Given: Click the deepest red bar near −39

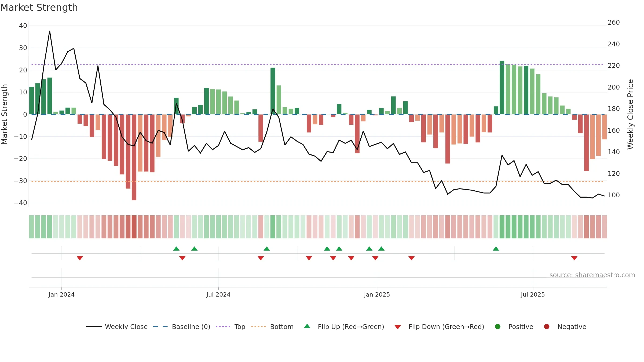Looking at the screenshot, I should pyautogui.click(x=134, y=157).
